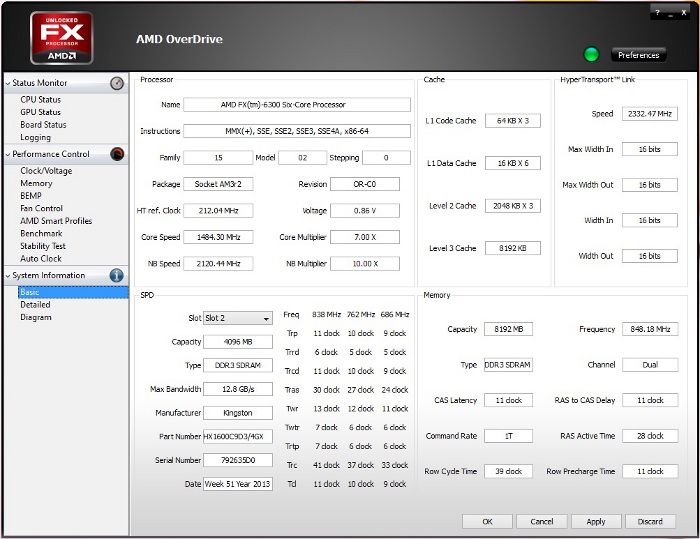700x539 pixels.
Task: Go to Memory performance settings
Action: point(37,183)
